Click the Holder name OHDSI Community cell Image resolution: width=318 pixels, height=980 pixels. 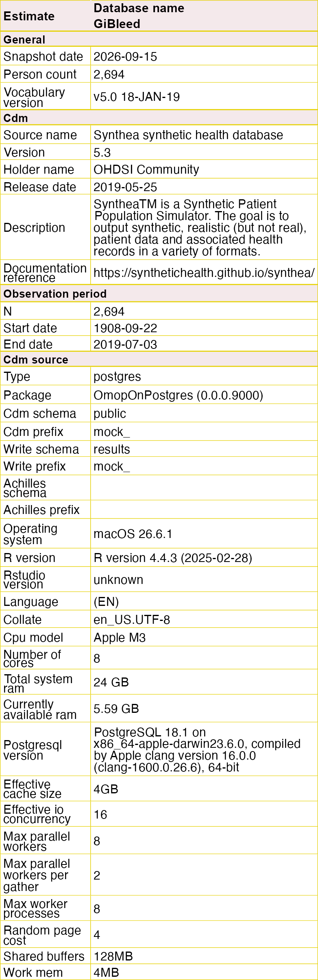[204, 169]
